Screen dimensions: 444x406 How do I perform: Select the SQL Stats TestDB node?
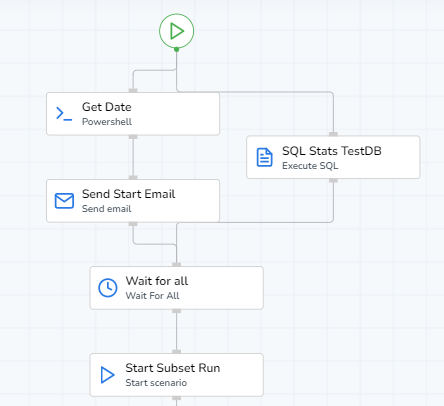[x=333, y=157]
